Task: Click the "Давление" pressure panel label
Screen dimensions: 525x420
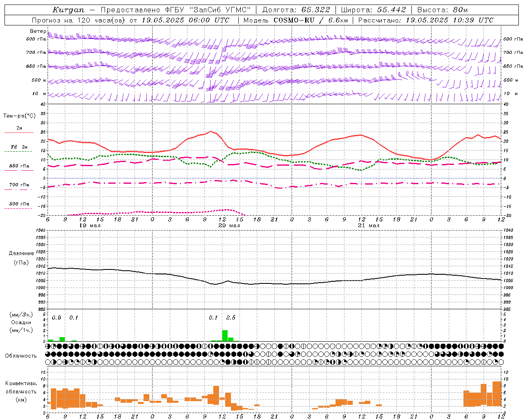Action: pos(21,253)
